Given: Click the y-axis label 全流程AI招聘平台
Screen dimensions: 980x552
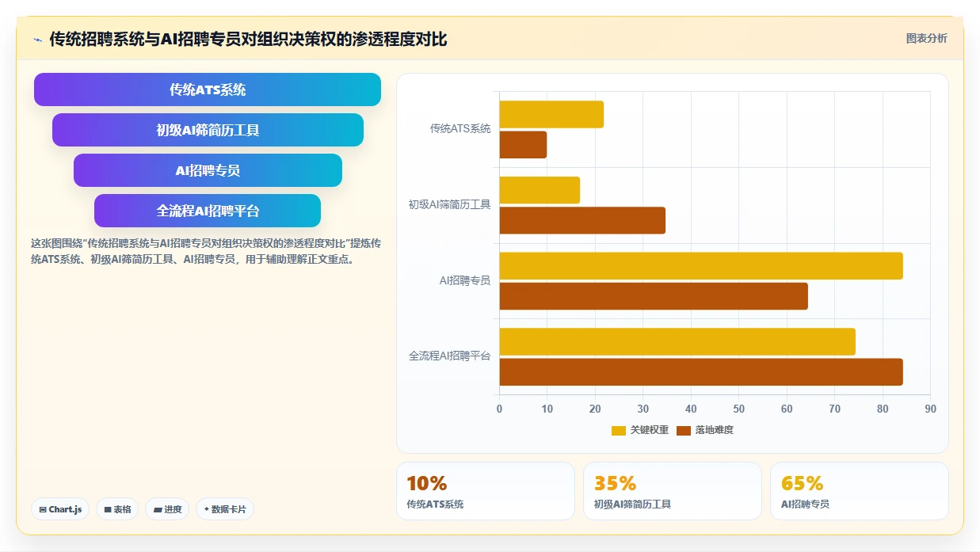Looking at the screenshot, I should pyautogui.click(x=450, y=356).
